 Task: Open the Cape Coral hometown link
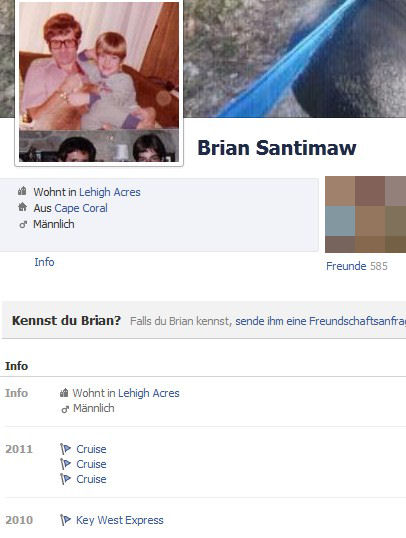[81, 208]
